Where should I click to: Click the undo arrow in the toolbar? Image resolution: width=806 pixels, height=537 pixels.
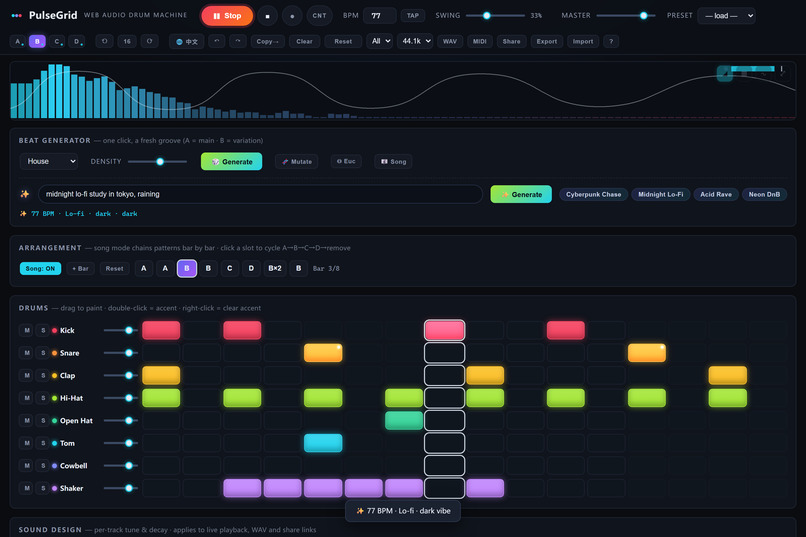216,41
